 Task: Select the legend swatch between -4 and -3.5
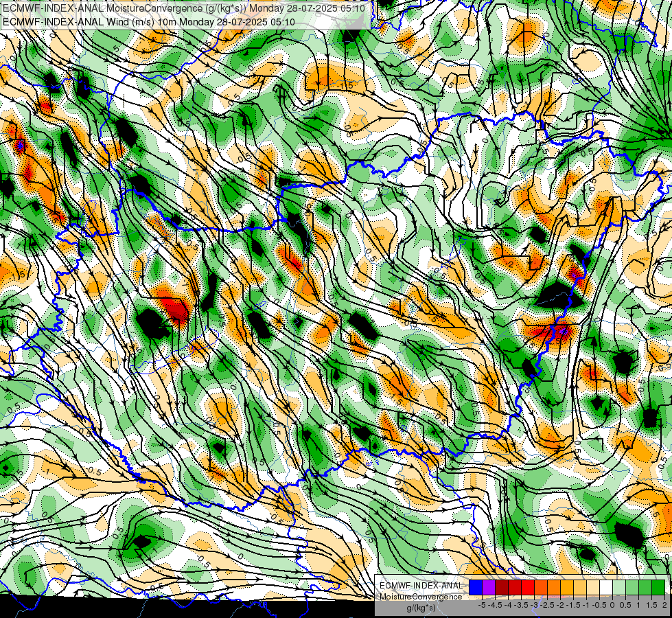click(x=515, y=587)
